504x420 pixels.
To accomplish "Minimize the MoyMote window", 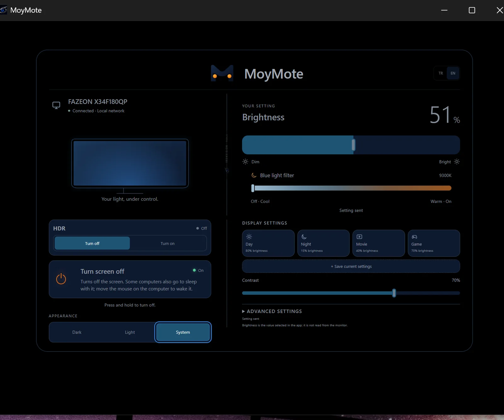I will pos(444,10).
